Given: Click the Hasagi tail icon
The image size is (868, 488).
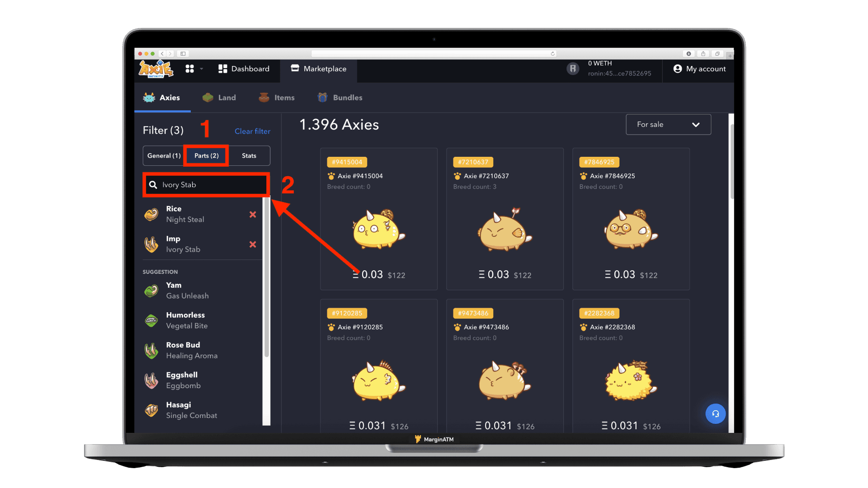Looking at the screenshot, I should pyautogui.click(x=151, y=410).
